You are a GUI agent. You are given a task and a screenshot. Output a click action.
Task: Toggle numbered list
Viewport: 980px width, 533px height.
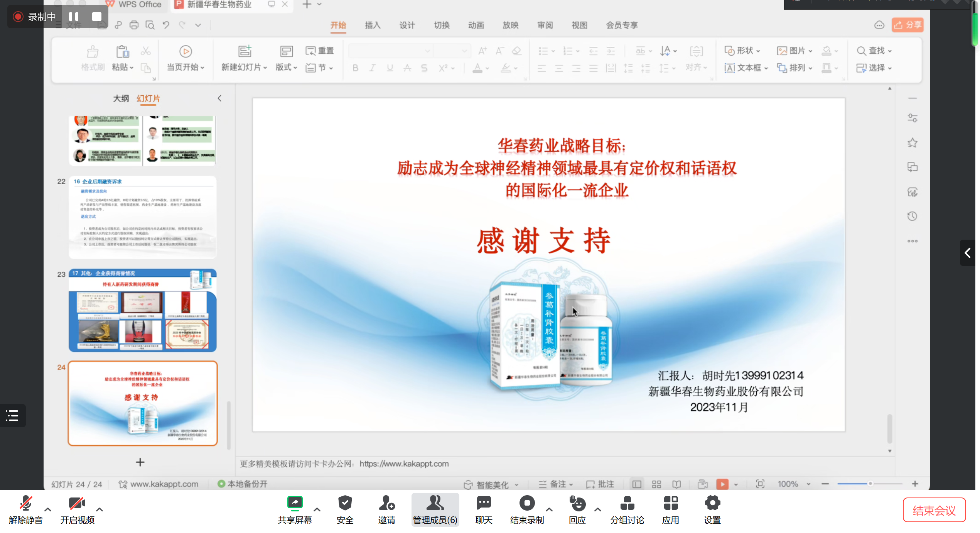pos(568,51)
